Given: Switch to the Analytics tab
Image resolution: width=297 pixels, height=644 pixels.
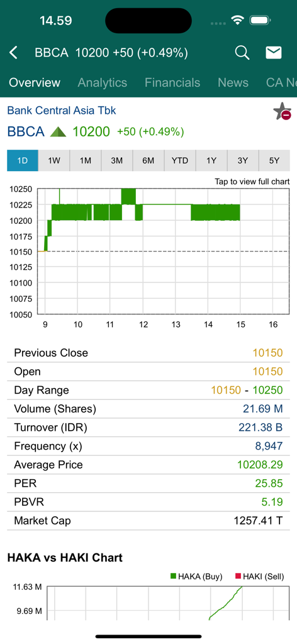Looking at the screenshot, I should pos(103,82).
